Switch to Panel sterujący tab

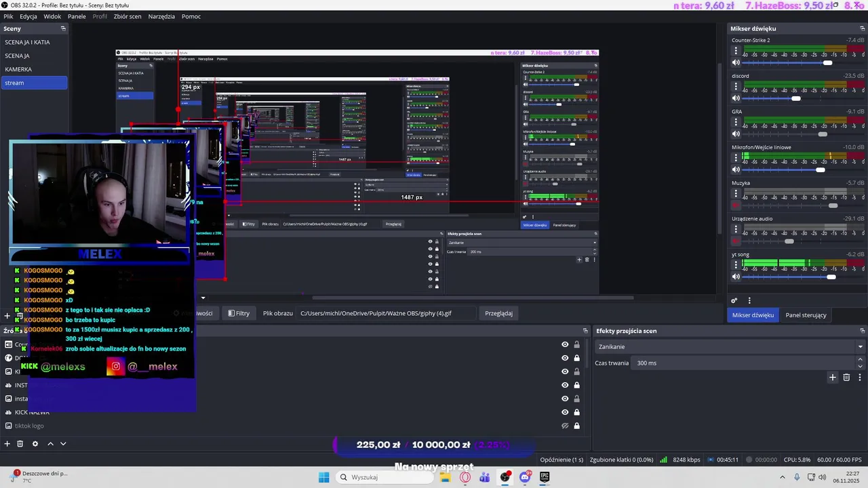pyautogui.click(x=806, y=315)
